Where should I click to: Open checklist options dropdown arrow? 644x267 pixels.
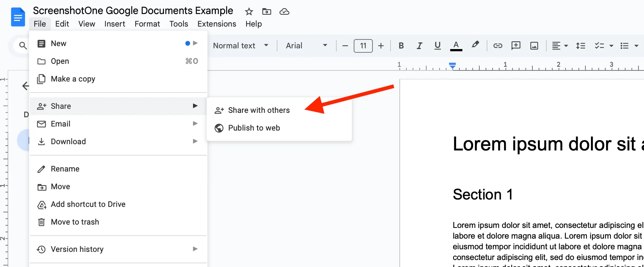tap(611, 46)
